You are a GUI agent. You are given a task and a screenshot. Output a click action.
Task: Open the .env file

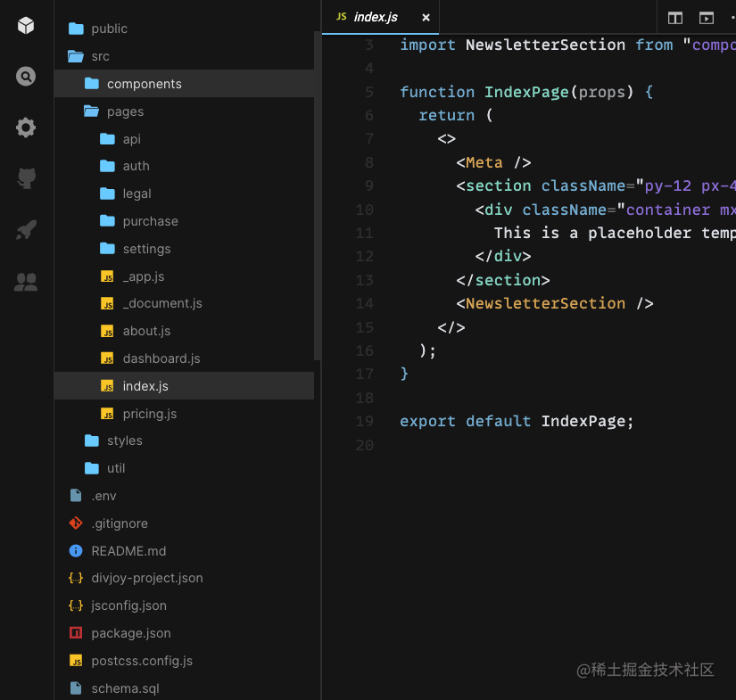point(184,496)
